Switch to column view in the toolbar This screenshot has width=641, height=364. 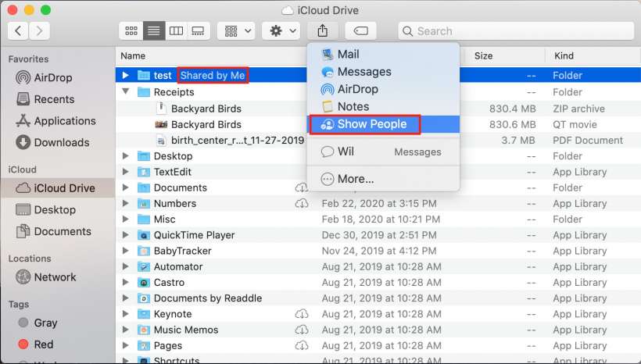(x=176, y=31)
